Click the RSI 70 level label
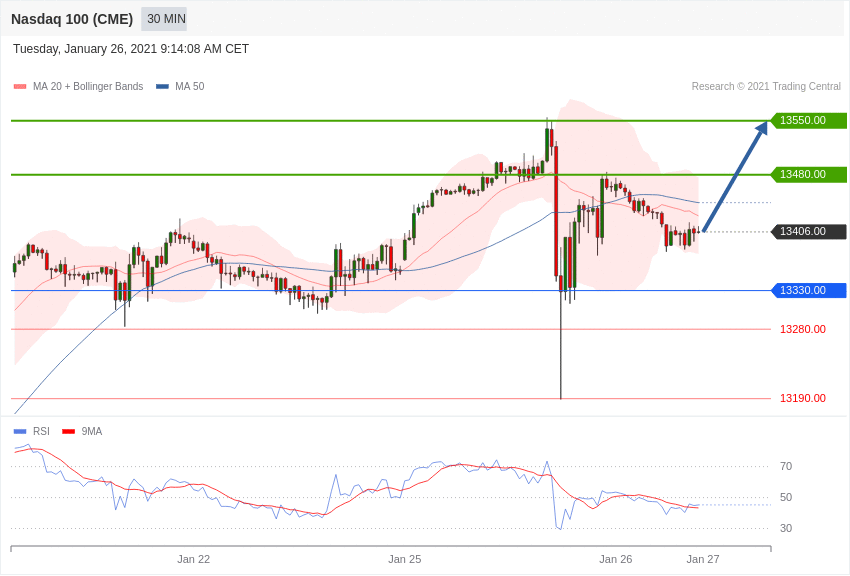Viewport: 850px width, 576px height. click(x=786, y=466)
